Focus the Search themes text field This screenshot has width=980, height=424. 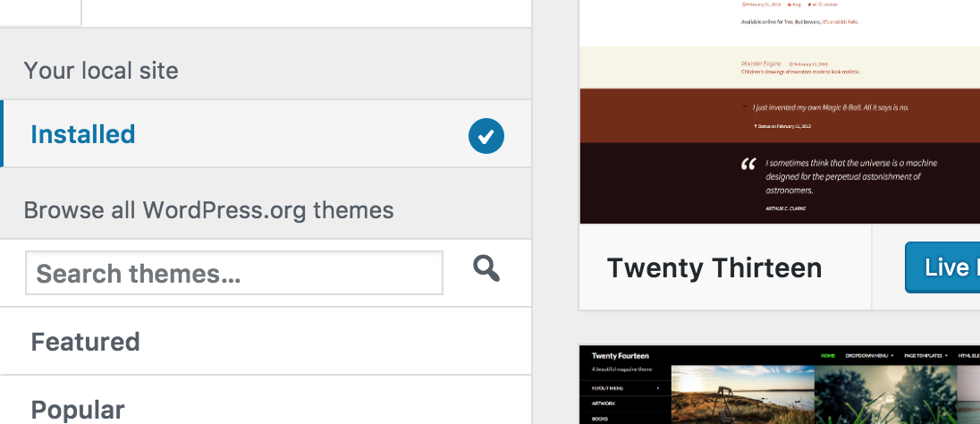[x=234, y=274]
